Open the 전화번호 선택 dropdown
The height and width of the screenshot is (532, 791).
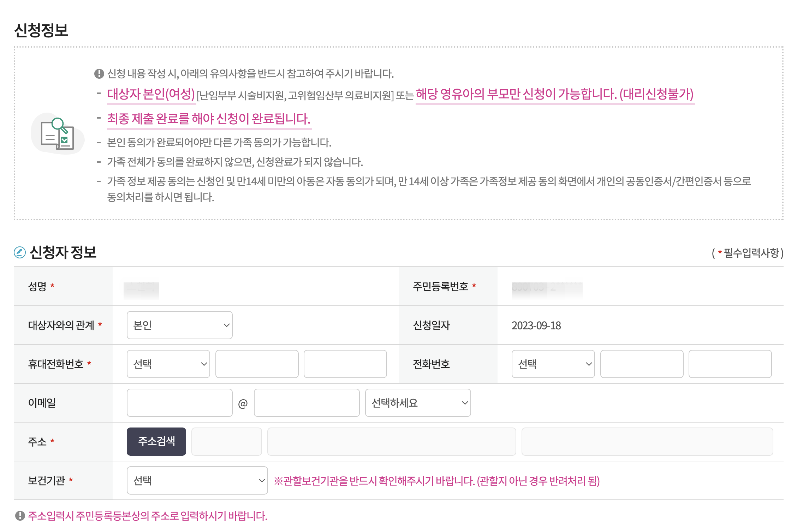pyautogui.click(x=553, y=364)
